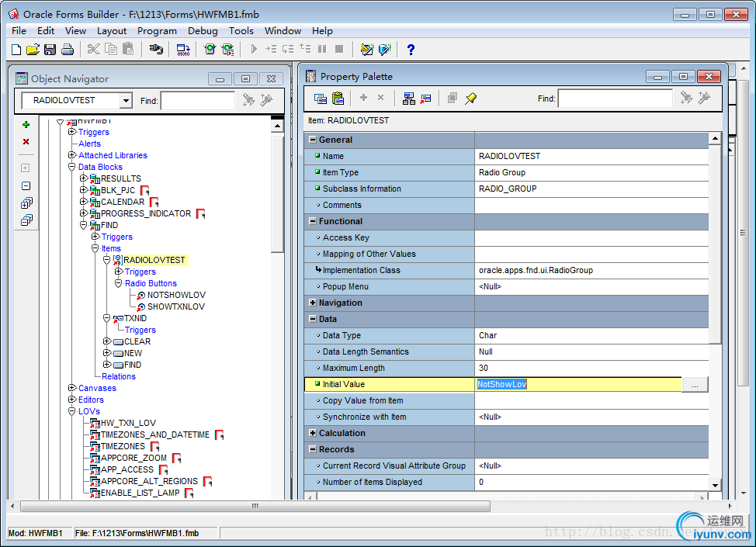
Task: Click the Initial Value ellipsis button
Action: (694, 385)
